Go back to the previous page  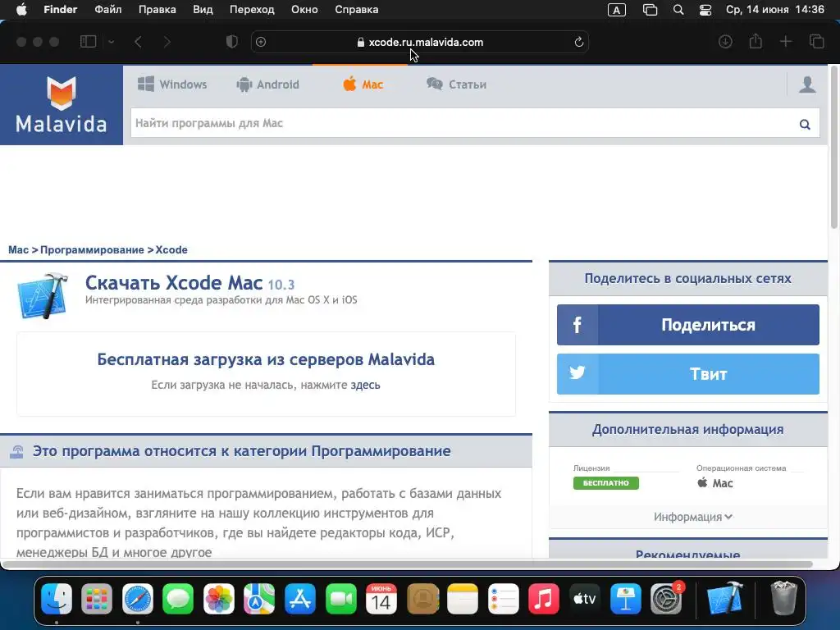click(x=138, y=42)
